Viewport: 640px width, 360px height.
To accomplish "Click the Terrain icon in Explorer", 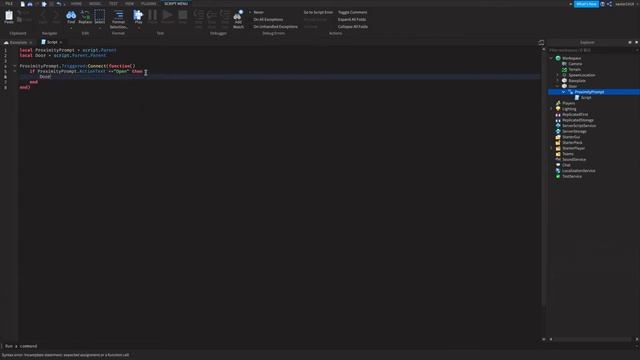I will coord(564,70).
